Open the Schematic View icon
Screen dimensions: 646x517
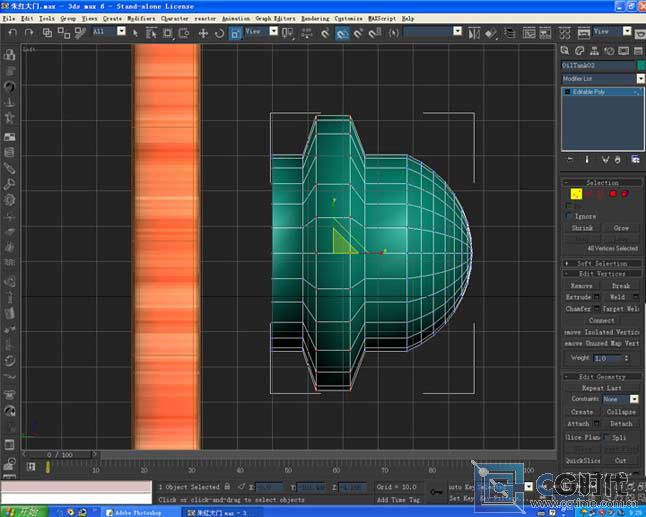[x=545, y=33]
